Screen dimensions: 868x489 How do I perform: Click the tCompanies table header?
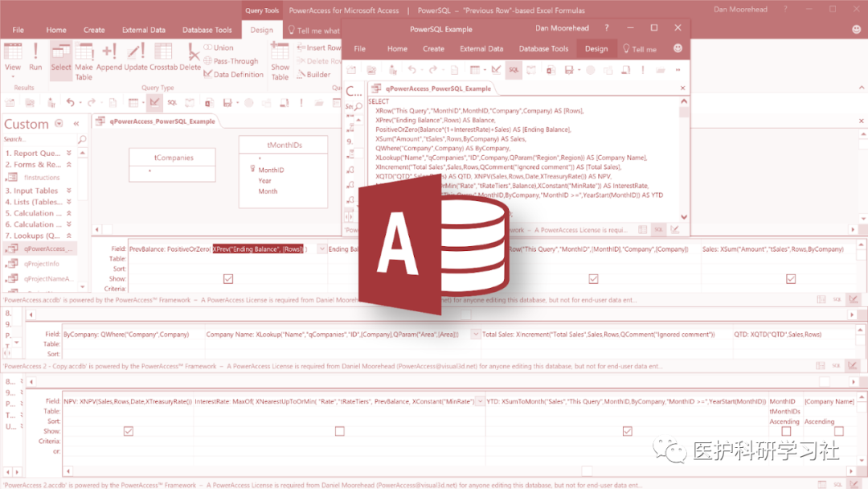[174, 158]
